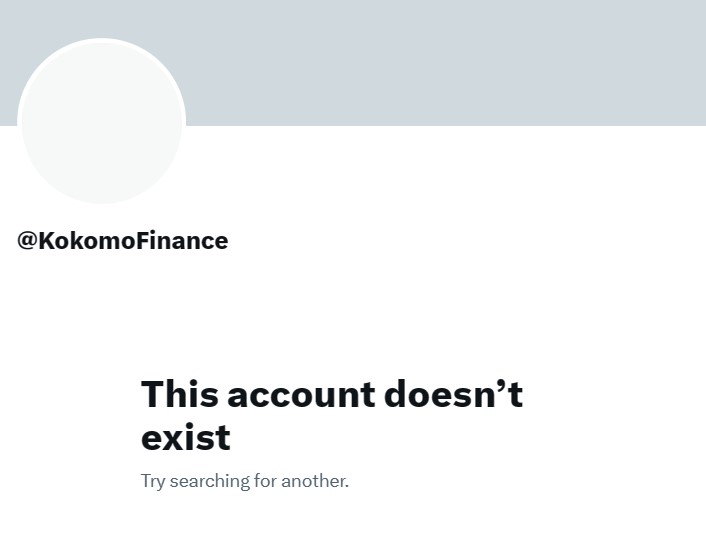
Task: Click "Finance" in the account handle
Action: tap(189, 241)
